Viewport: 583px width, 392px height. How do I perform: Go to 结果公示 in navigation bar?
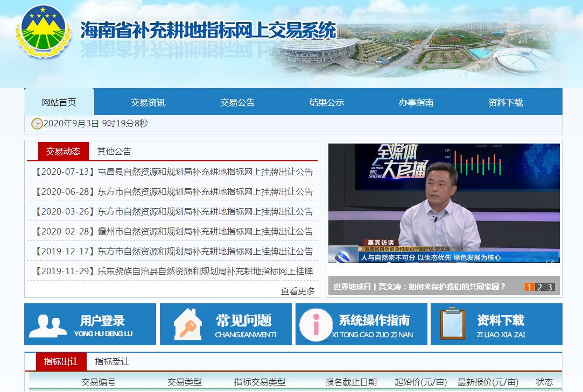pos(327,102)
